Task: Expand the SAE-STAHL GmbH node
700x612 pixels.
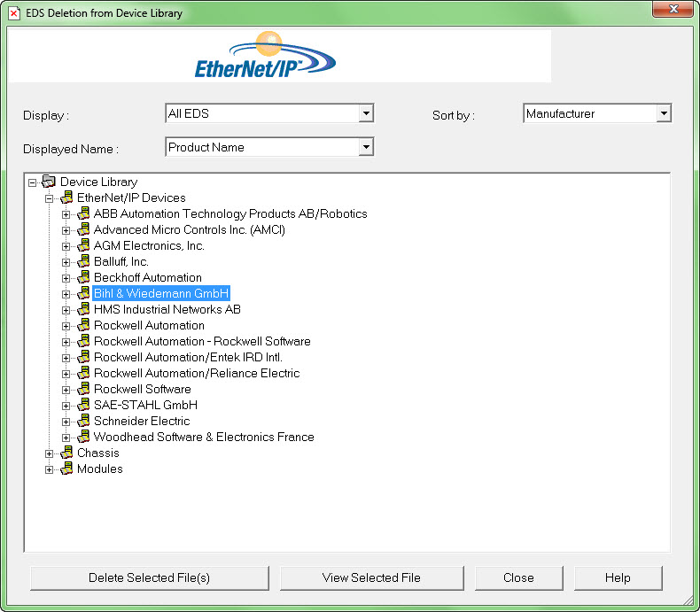Action: 66,406
